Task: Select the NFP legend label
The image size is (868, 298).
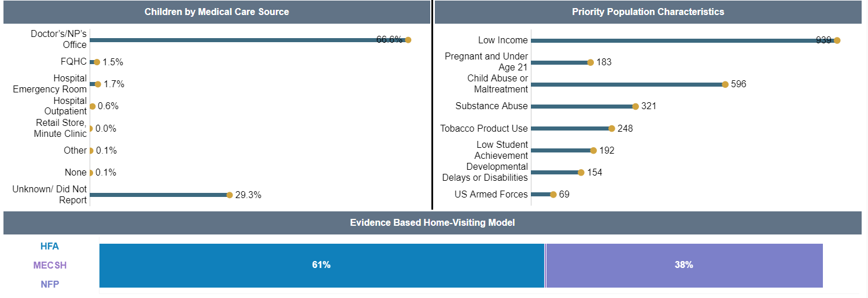Action: (50, 284)
